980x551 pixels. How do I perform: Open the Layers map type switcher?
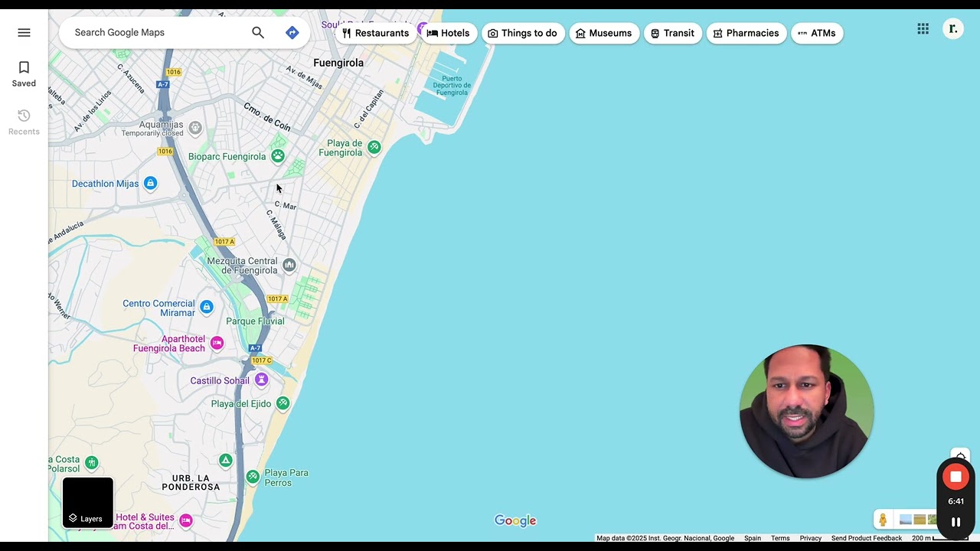tap(88, 503)
